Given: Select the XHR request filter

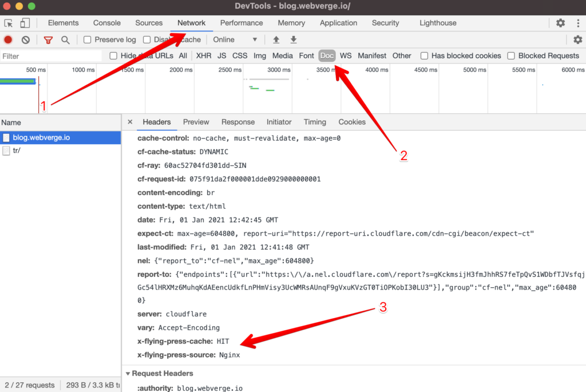Looking at the screenshot, I should [x=203, y=56].
